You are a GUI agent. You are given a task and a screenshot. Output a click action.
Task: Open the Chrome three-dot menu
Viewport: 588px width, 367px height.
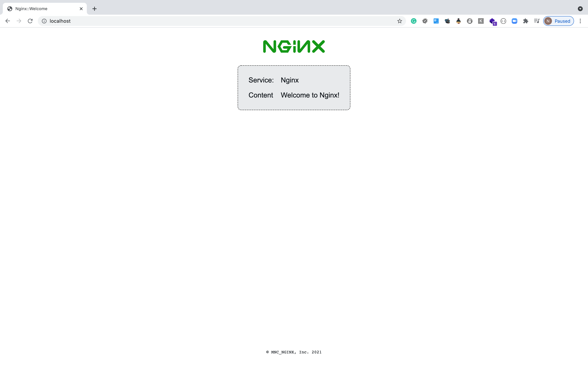580,21
